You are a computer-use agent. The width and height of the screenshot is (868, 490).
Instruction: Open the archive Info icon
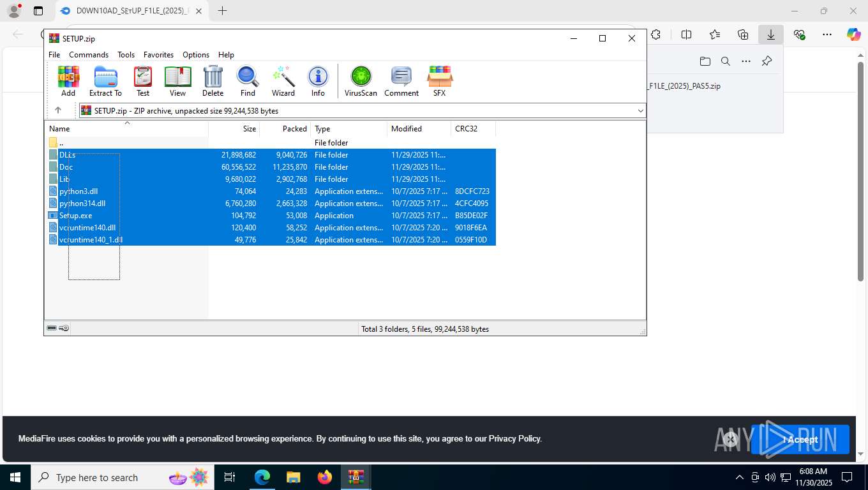[318, 81]
